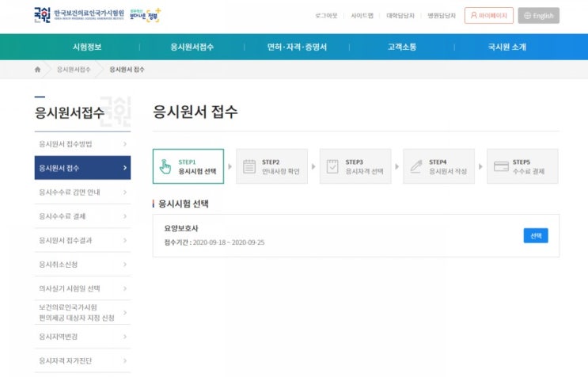Viewport: 588px width, 377px height.
Task: Click chevron next to 응시수수료 결제
Action: (x=125, y=216)
